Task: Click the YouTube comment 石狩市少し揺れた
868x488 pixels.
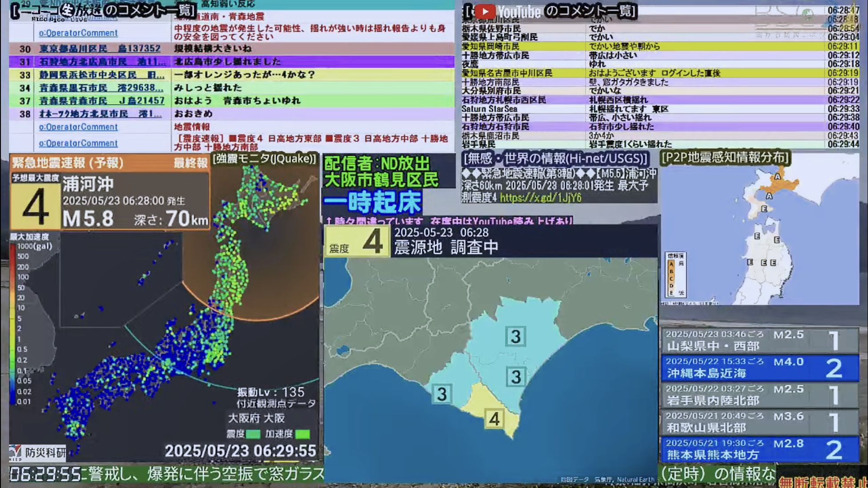Action: pos(622,126)
